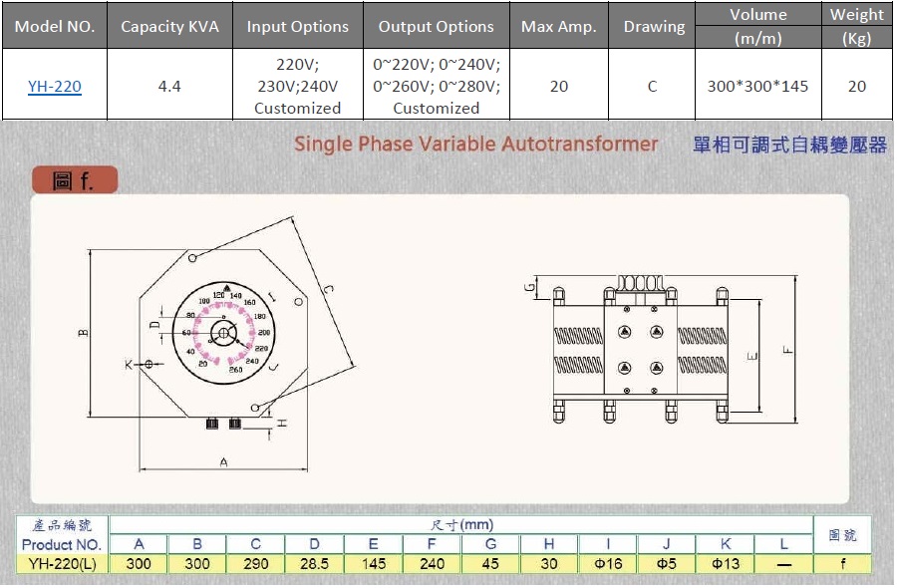
Task: Click the Chinese title 單相可調式自耦變壓器
Action: pos(789,146)
